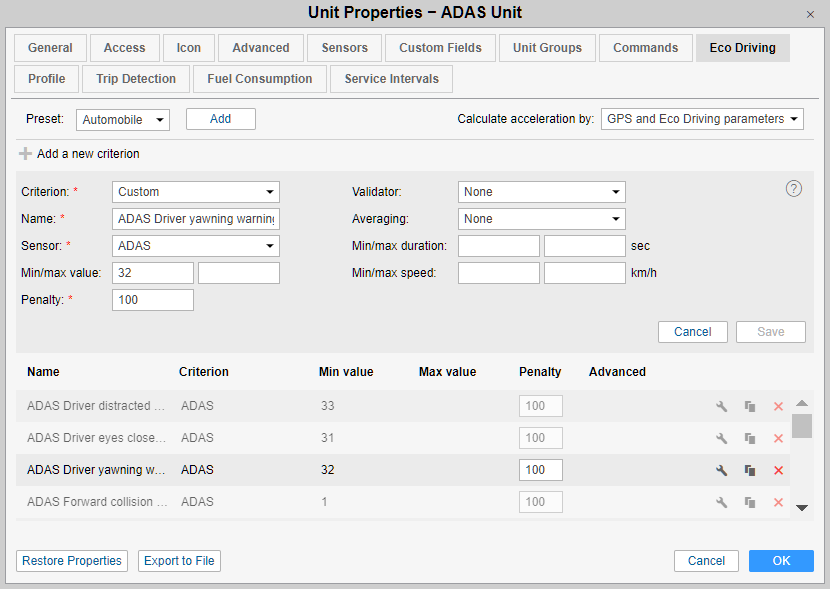The height and width of the screenshot is (589, 830).
Task: Delete the ADAS Driver yawning warning criterion
Action: (x=778, y=470)
